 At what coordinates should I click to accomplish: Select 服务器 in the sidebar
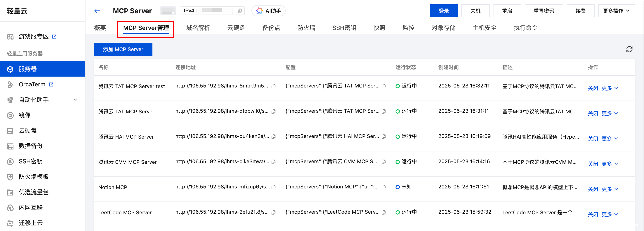coord(43,69)
